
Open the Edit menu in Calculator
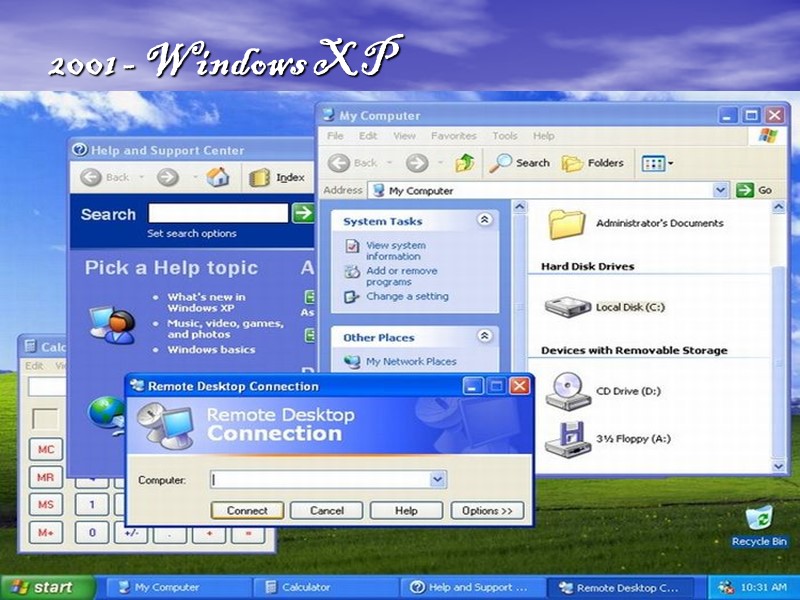pos(34,366)
